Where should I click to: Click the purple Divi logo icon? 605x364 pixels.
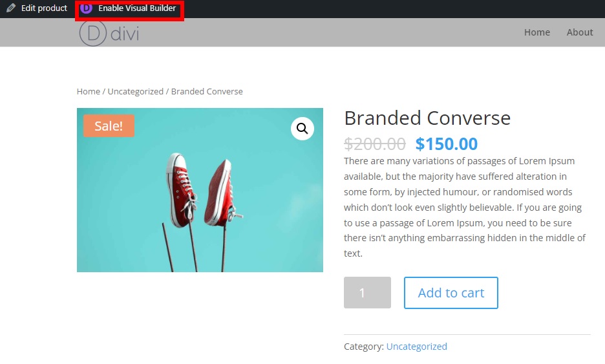(87, 8)
